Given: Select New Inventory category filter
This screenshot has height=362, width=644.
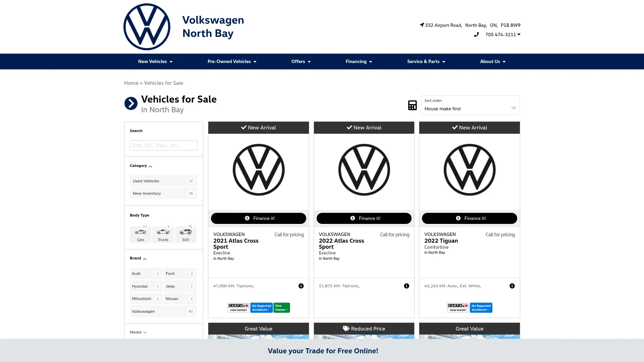Looking at the screenshot, I should click(x=163, y=193).
